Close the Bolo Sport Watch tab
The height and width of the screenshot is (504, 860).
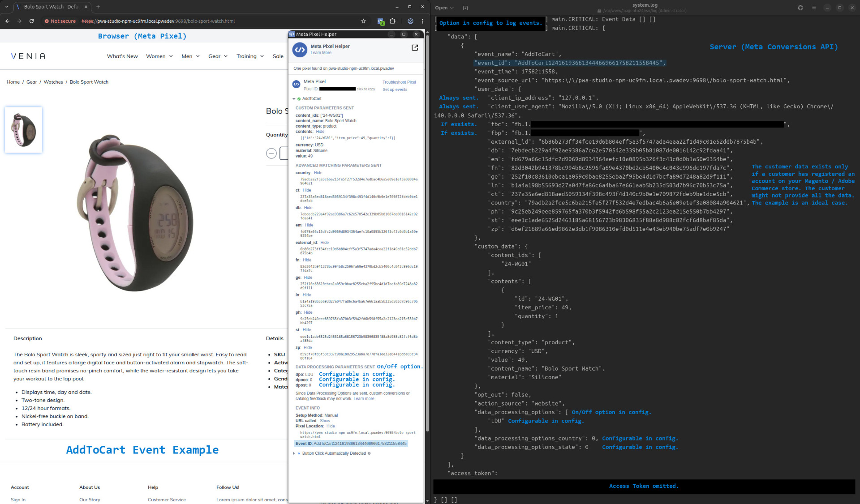pyautogui.click(x=86, y=7)
